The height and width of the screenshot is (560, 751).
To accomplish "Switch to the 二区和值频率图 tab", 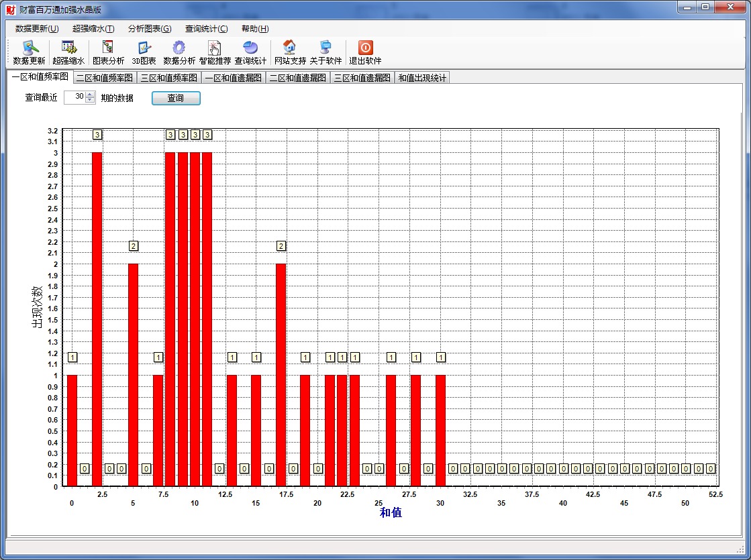I will click(x=105, y=78).
